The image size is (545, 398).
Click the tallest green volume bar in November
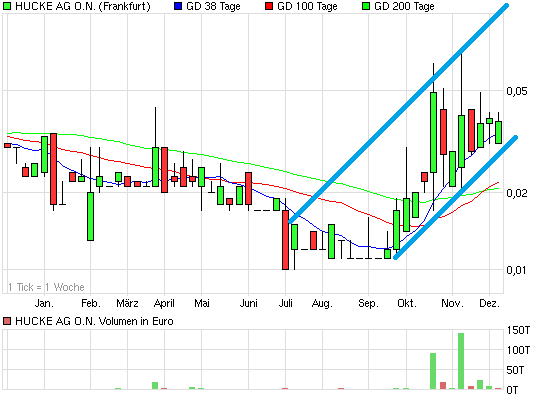[461, 361]
